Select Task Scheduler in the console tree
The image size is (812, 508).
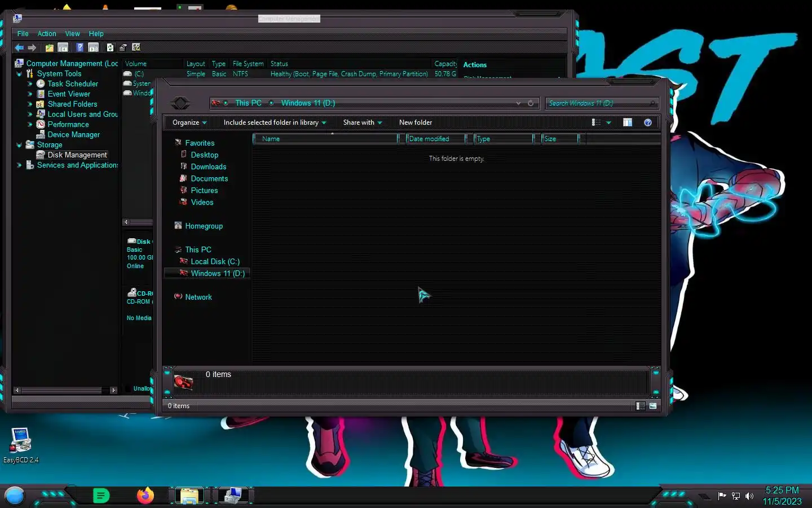(73, 84)
